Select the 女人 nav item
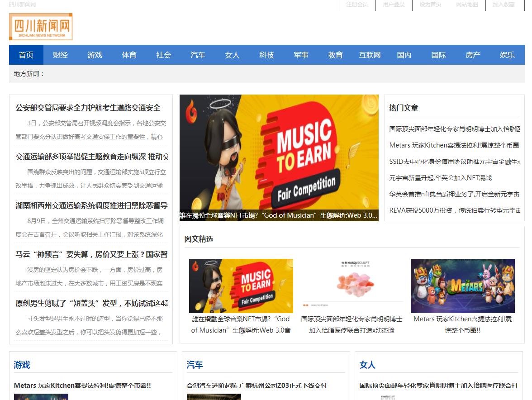The image size is (532, 400). click(x=233, y=55)
